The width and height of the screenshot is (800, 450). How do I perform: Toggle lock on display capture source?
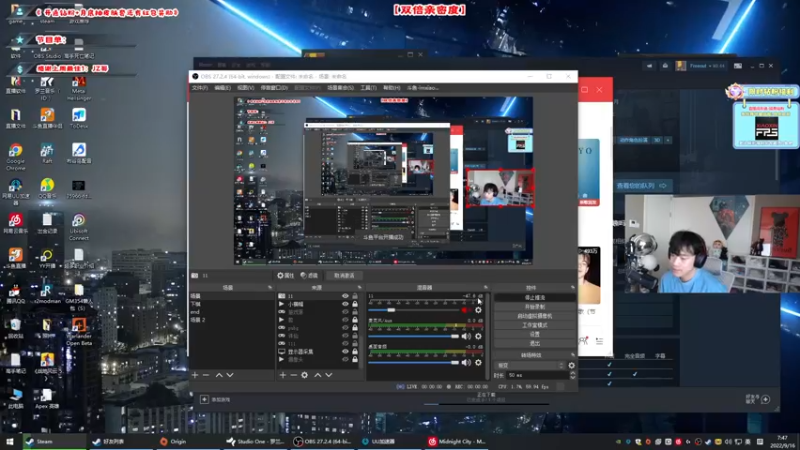[x=355, y=352]
